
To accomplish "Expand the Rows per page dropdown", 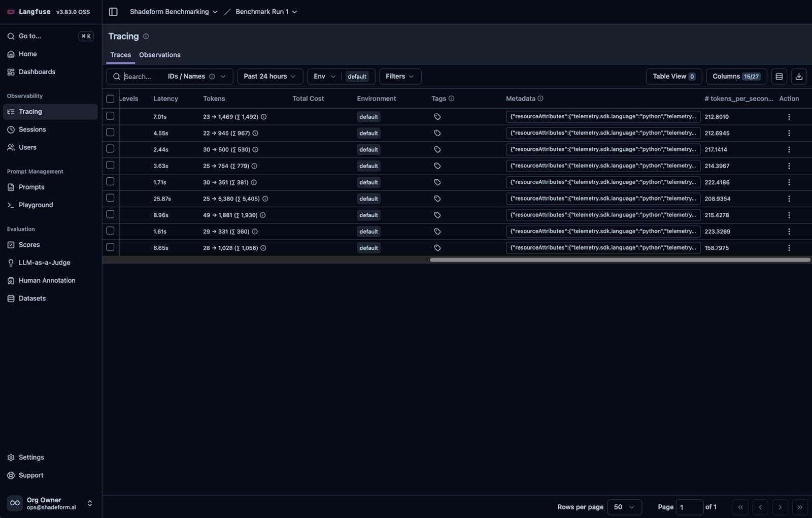I will [x=624, y=507].
